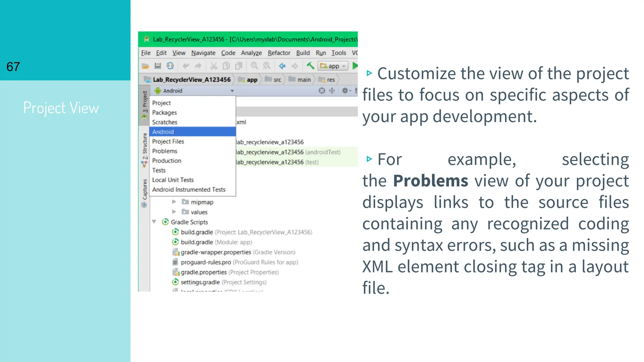Expand the mipmap folder
Viewport: 644px width, 362px height.
point(174,202)
